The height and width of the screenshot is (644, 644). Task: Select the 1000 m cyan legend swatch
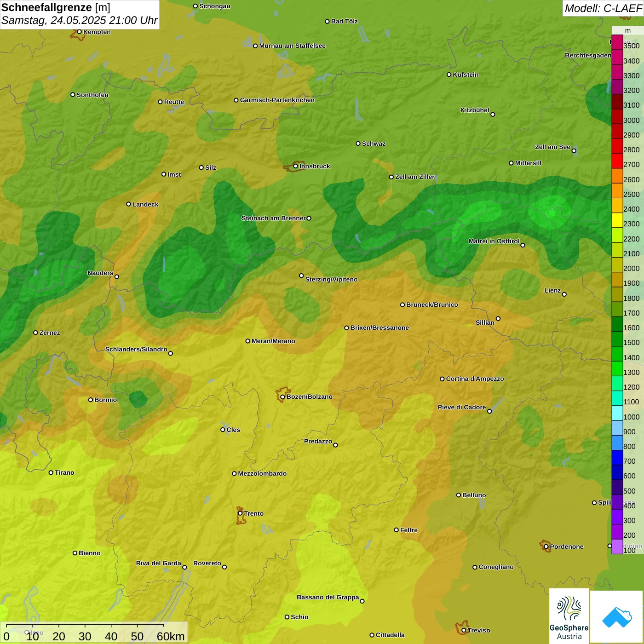[617, 413]
